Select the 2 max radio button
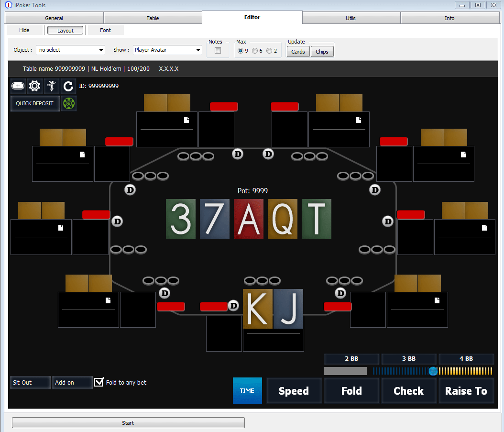 point(269,51)
